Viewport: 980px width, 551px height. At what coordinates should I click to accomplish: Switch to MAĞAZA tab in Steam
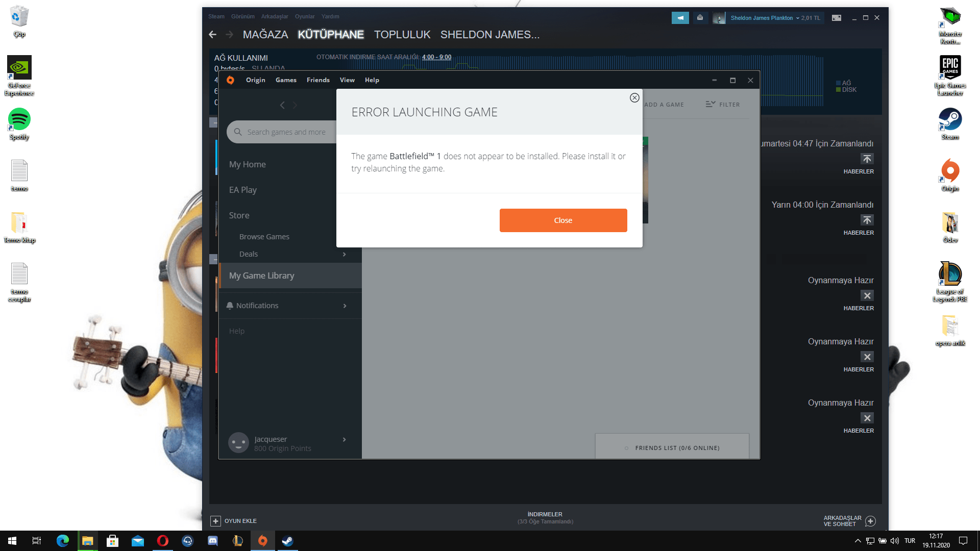tap(265, 35)
